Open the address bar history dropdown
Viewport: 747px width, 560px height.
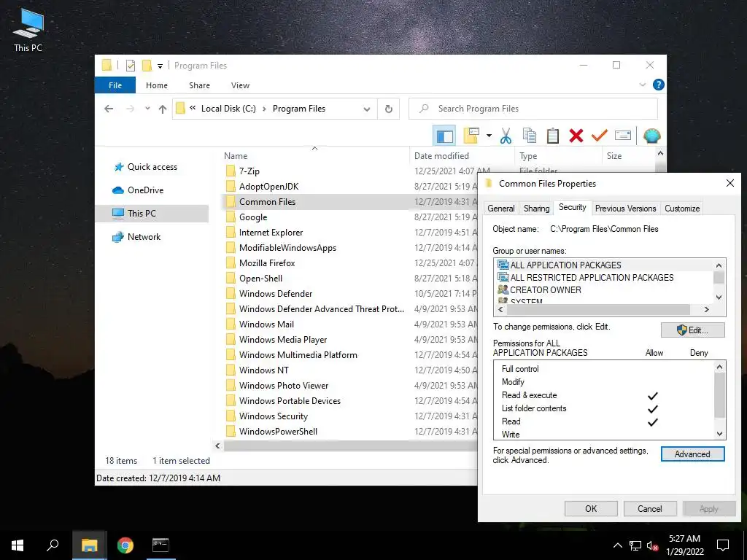(x=367, y=109)
